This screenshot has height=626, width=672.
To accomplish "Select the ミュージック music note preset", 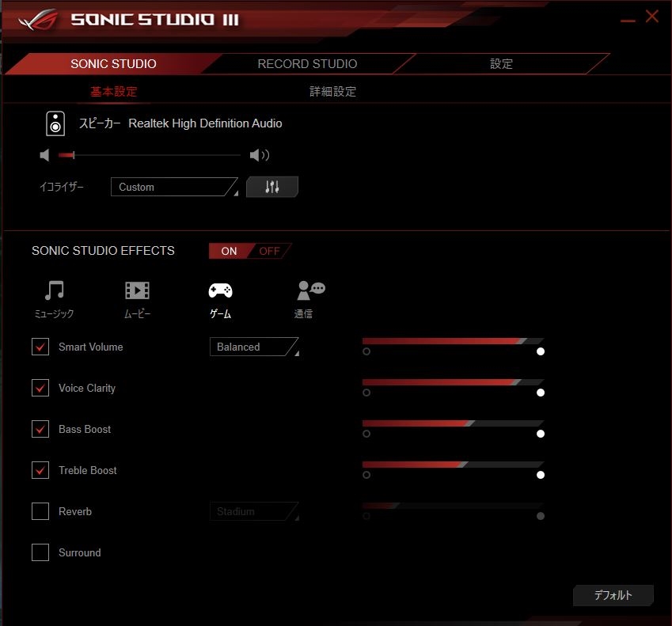I will 54,299.
